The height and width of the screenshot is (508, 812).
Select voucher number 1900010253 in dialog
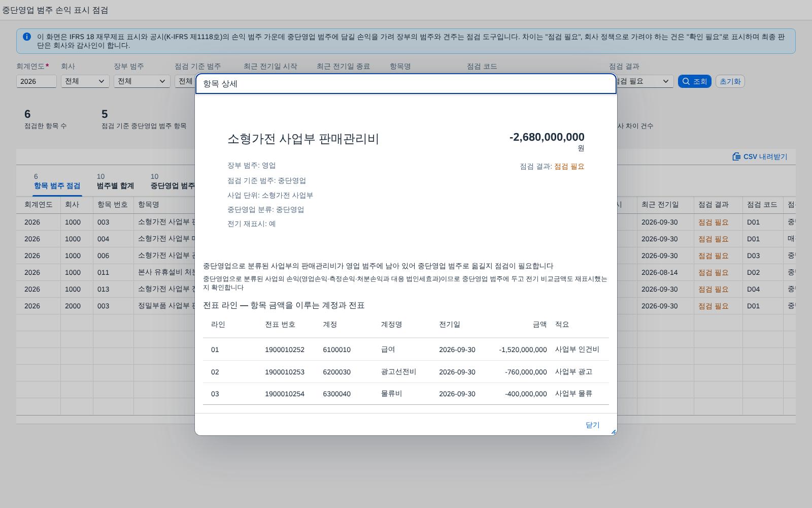(285, 372)
